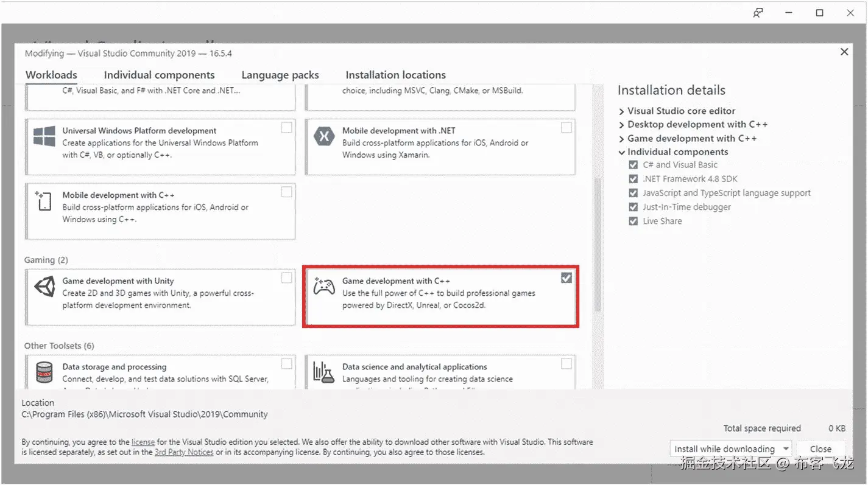The width and height of the screenshot is (868, 485).
Task: Uncheck Game development with C++ workload
Action: click(x=566, y=278)
